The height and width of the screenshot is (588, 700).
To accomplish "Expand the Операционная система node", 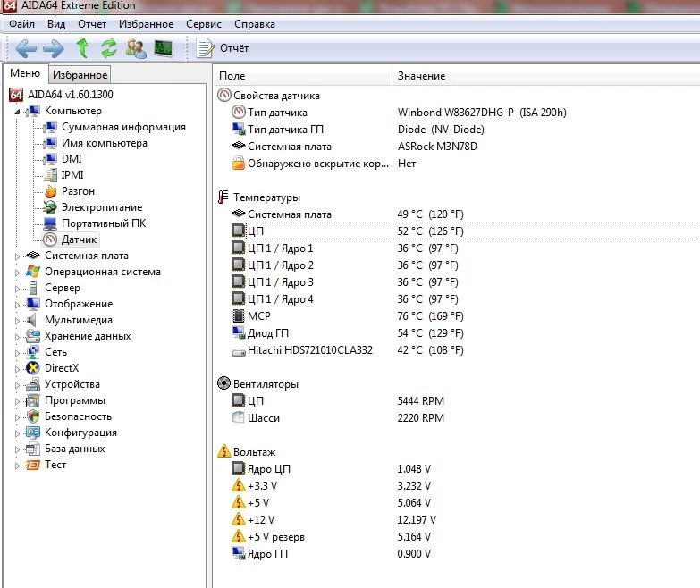I will coord(17,273).
